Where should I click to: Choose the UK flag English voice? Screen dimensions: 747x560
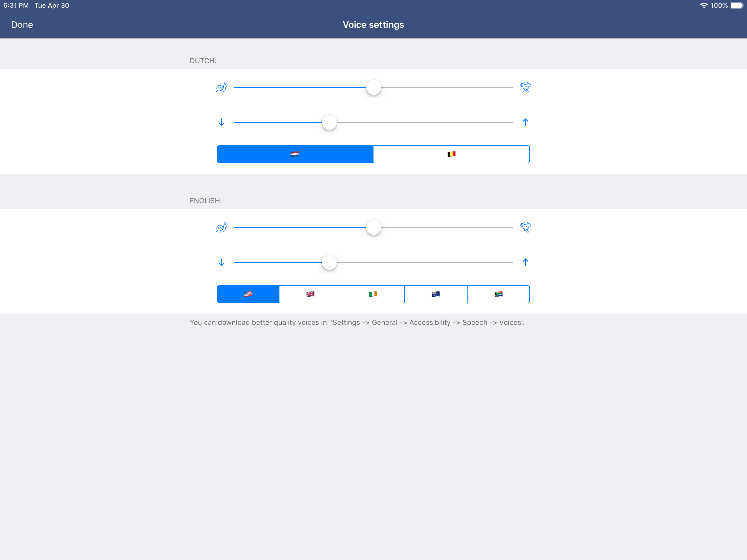pyautogui.click(x=311, y=294)
